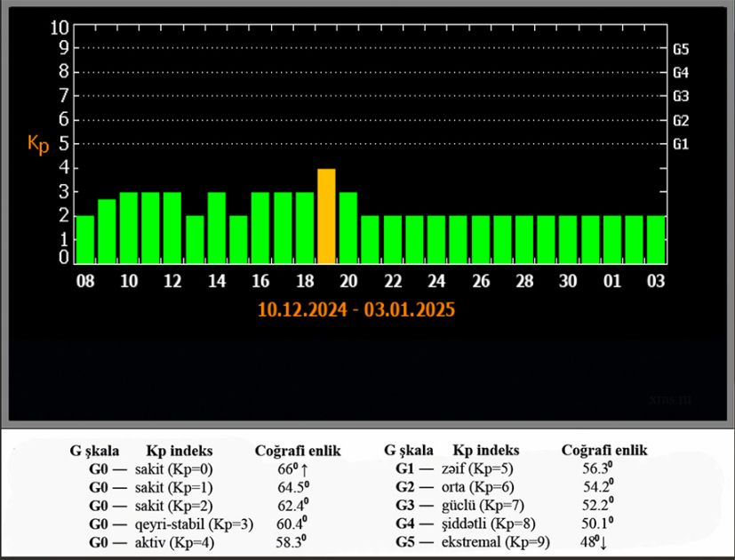Click the last green bar above 03
Screen dimensions: 735x560
click(656, 239)
